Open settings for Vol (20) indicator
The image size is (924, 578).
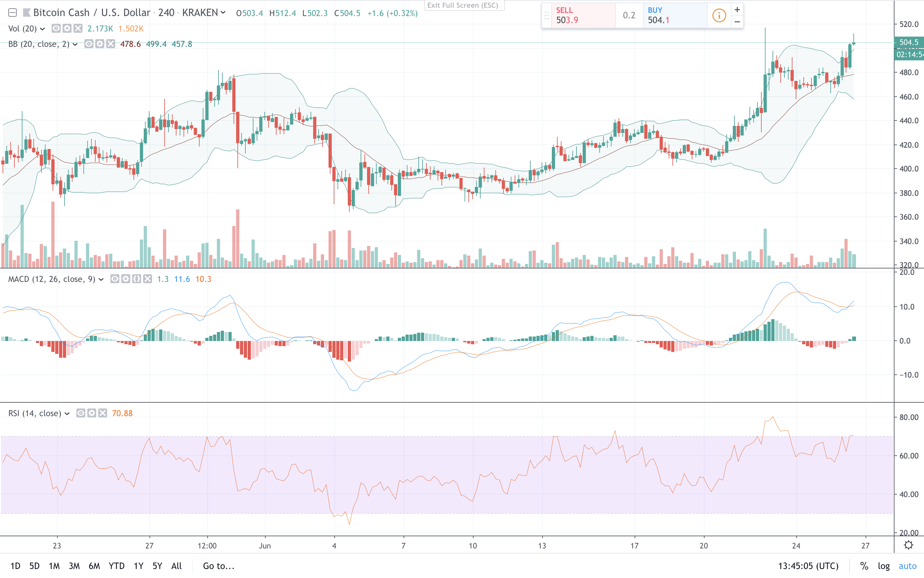tap(67, 28)
